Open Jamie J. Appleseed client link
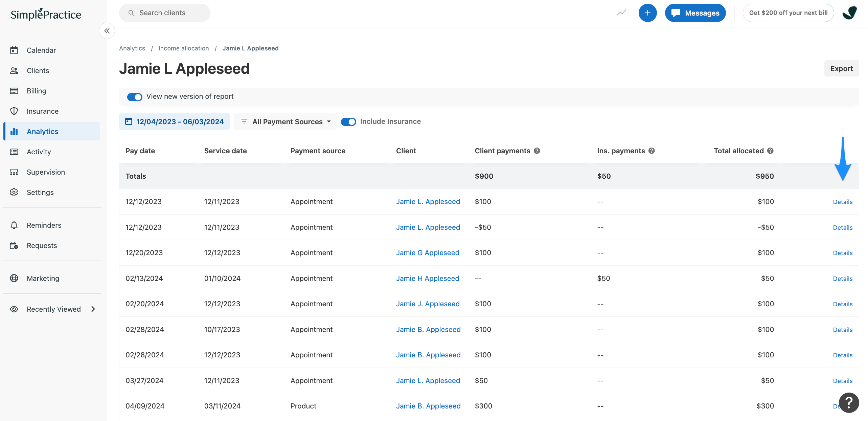Viewport: 868px width, 421px height. click(428, 304)
